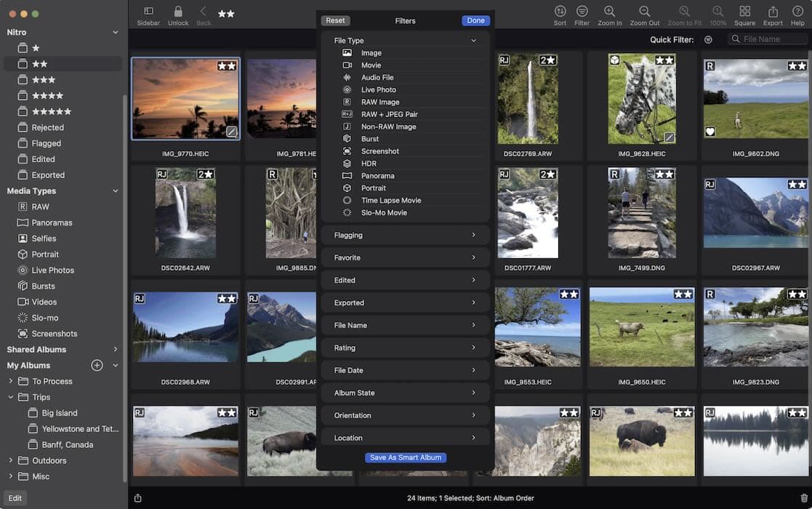Select the Banff, Canada album
Image resolution: width=812 pixels, height=509 pixels.
coord(61,444)
